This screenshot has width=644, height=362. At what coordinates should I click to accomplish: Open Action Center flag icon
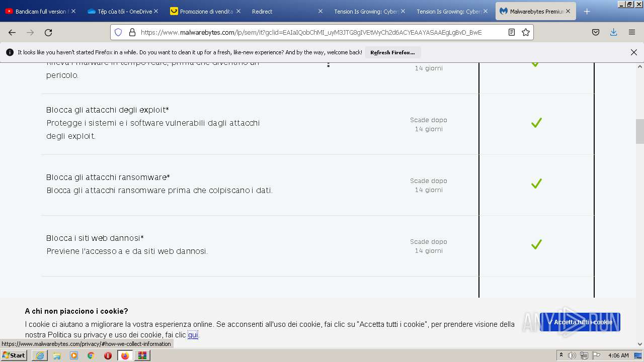click(596, 355)
